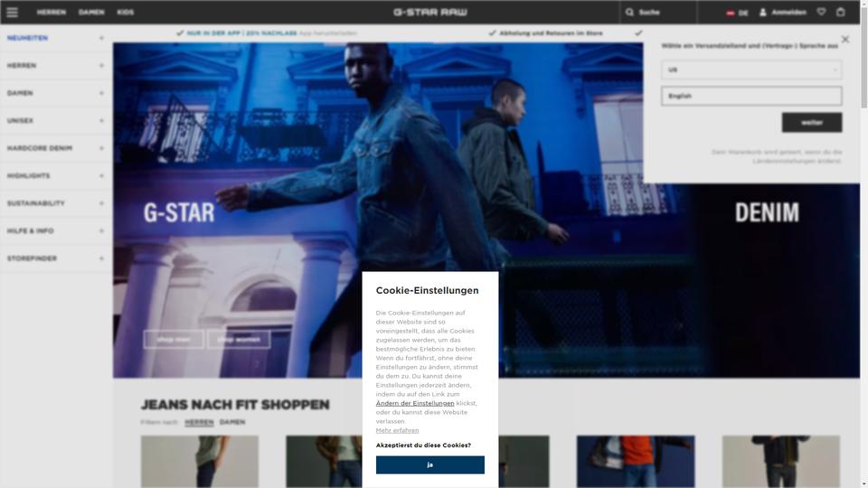Image resolution: width=868 pixels, height=488 pixels.
Task: Open the hamburger menu icon
Action: [x=12, y=12]
